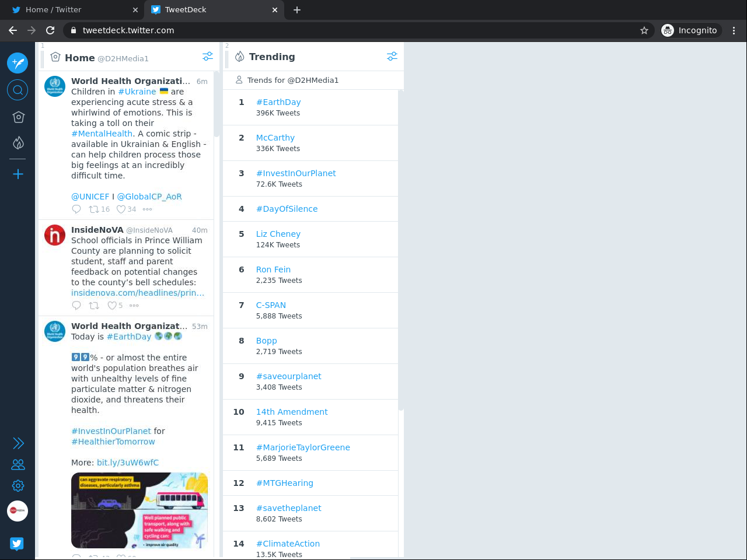
Task: Expand the sidebar with the double-arrow icon
Action: (18, 443)
